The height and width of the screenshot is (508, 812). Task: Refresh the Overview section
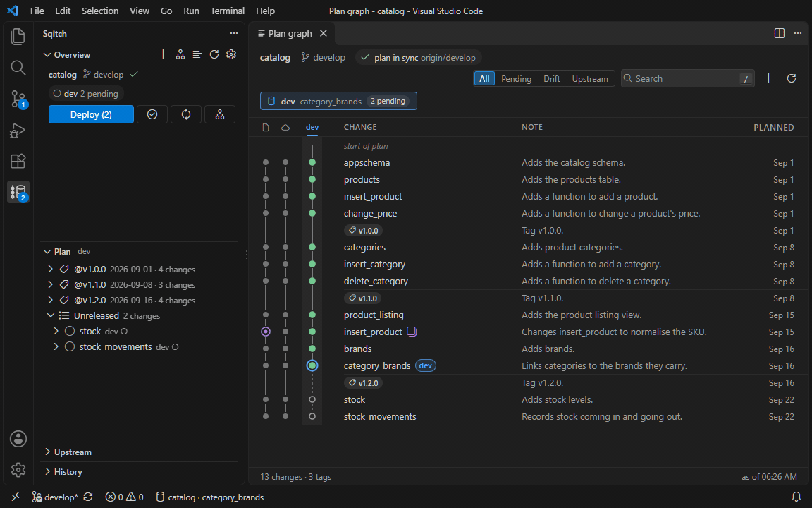[x=214, y=54]
